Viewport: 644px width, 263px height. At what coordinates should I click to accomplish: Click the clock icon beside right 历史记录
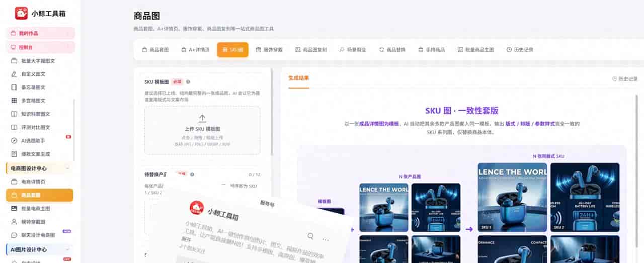[614, 79]
